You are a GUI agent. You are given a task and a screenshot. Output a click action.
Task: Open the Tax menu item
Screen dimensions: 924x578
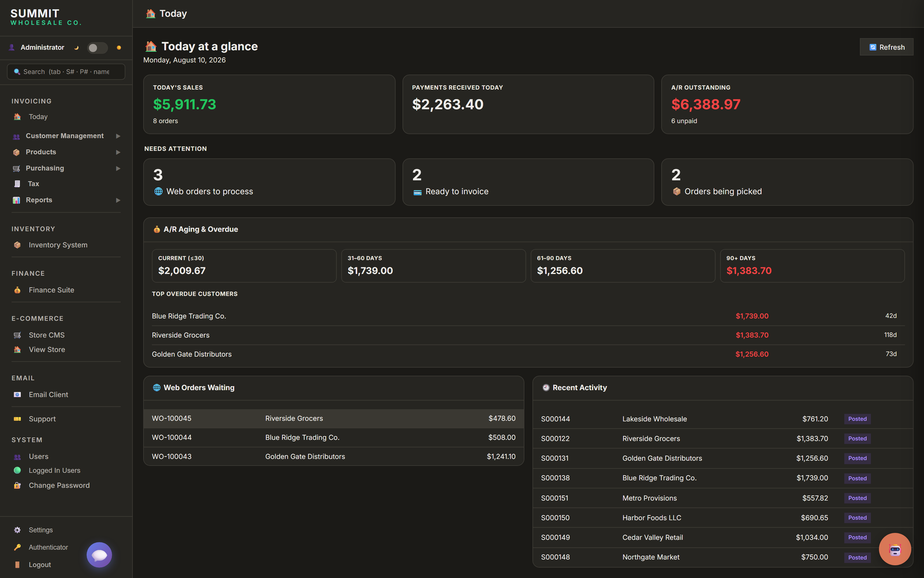[33, 184]
